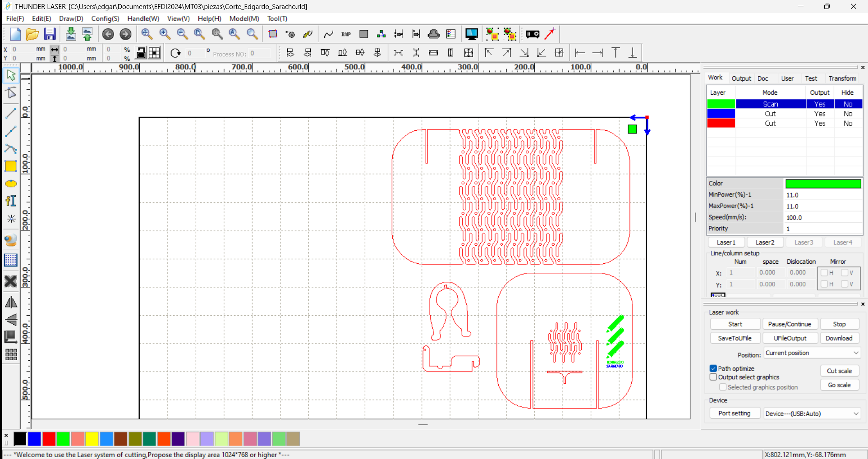Click the Cut scale button
The image size is (868, 459).
pos(839,371)
